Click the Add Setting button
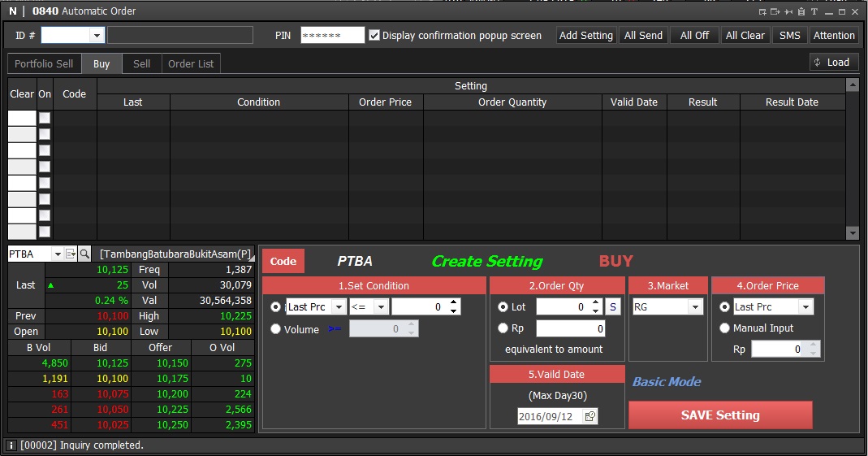 click(x=586, y=36)
